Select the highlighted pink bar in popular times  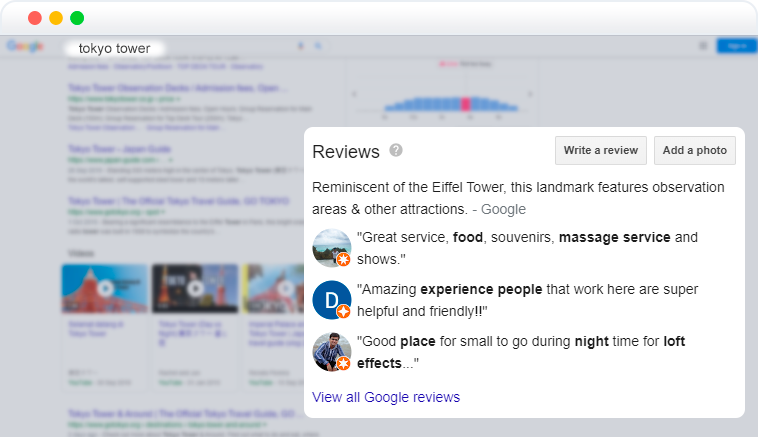pyautogui.click(x=466, y=103)
